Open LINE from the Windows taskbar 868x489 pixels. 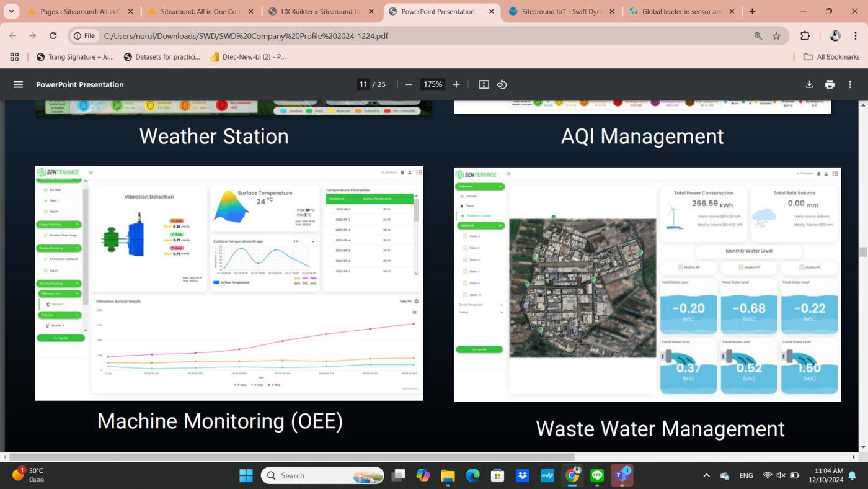596,475
